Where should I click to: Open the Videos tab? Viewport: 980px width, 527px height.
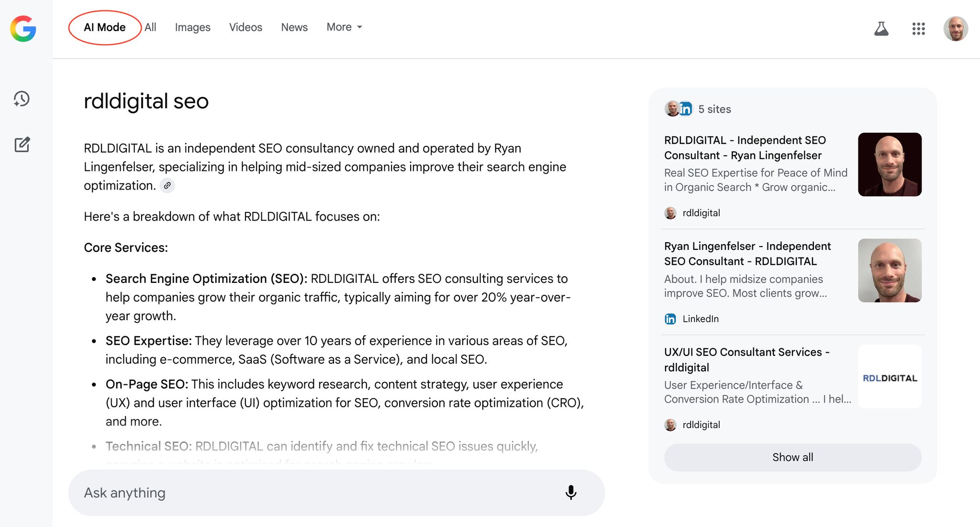pyautogui.click(x=245, y=27)
